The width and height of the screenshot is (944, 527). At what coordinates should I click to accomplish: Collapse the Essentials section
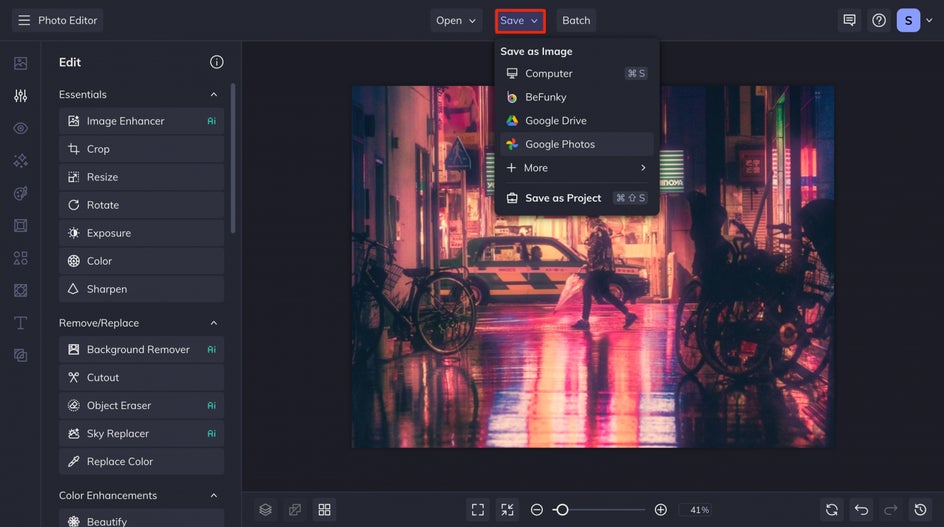pos(213,95)
